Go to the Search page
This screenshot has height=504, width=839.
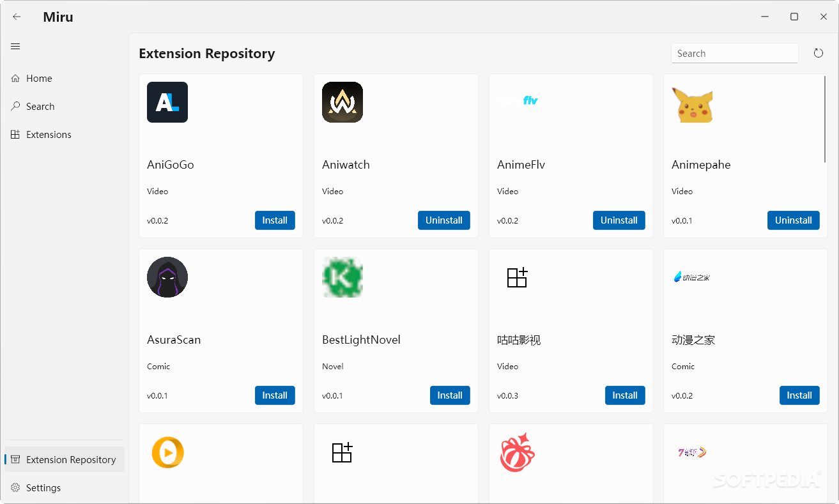65,107
